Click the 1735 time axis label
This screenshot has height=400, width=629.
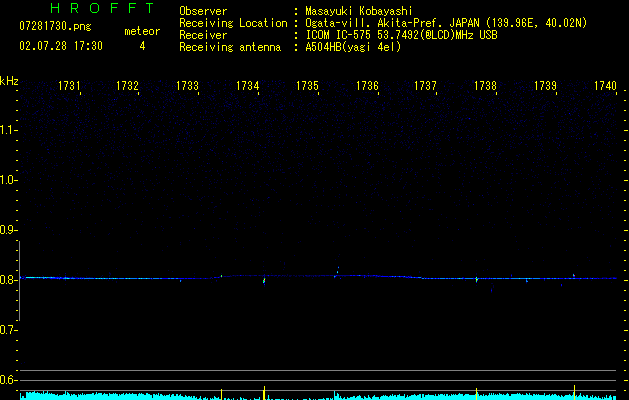click(307, 86)
